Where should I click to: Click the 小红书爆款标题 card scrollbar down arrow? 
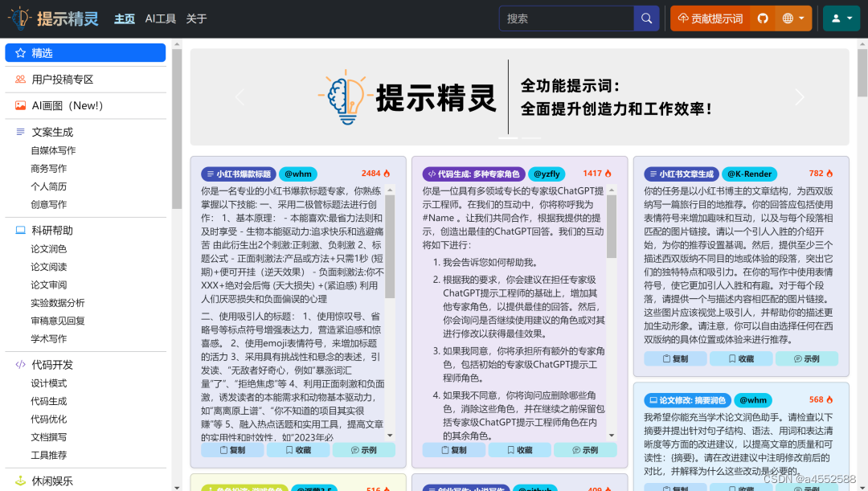391,436
